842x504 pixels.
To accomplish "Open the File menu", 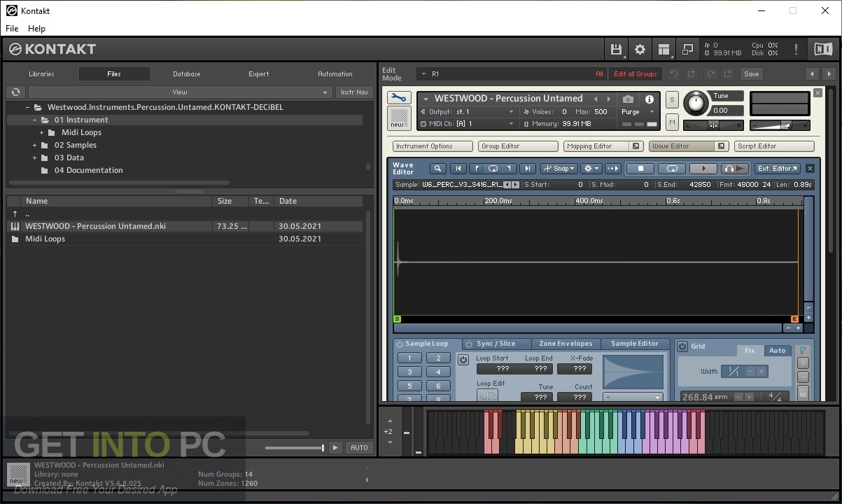I will point(12,29).
